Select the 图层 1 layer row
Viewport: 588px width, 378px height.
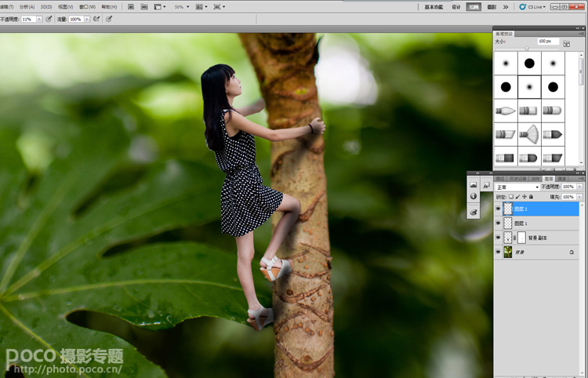click(536, 224)
